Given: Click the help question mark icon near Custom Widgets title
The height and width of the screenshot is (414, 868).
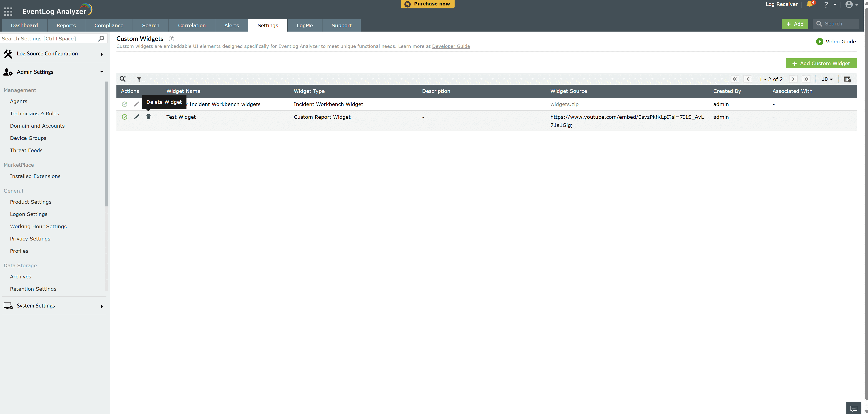Looking at the screenshot, I should (171, 39).
